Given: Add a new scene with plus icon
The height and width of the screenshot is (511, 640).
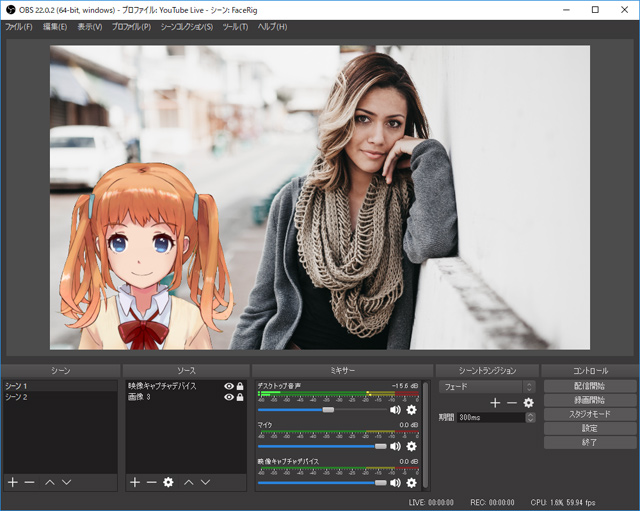Looking at the screenshot, I should (13, 482).
